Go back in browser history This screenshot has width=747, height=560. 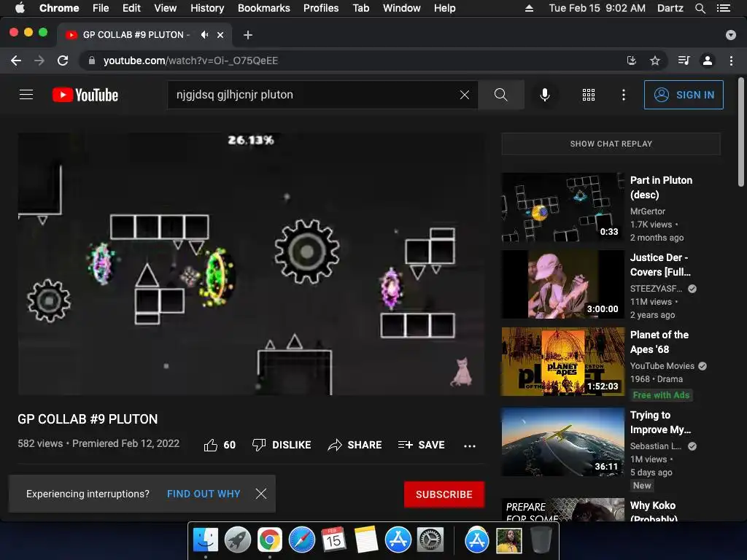[16, 61]
